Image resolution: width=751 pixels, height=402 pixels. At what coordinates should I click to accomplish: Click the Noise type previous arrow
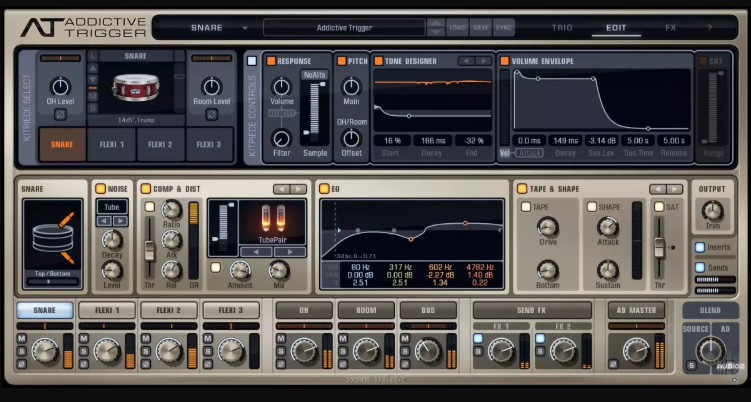[104, 221]
